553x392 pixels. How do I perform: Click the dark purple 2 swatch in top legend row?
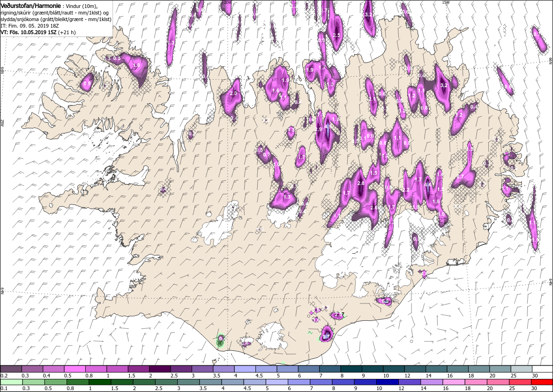(x=159, y=369)
